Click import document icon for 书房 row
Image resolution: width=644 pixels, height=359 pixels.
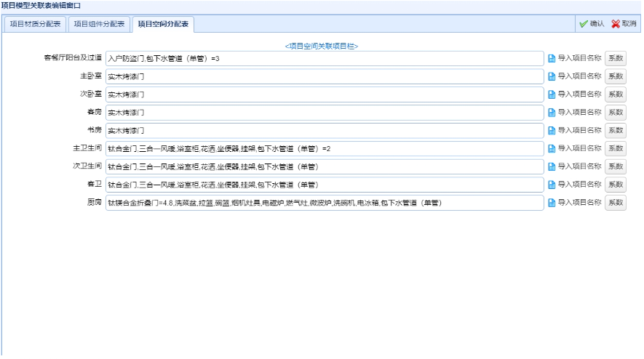pos(552,131)
